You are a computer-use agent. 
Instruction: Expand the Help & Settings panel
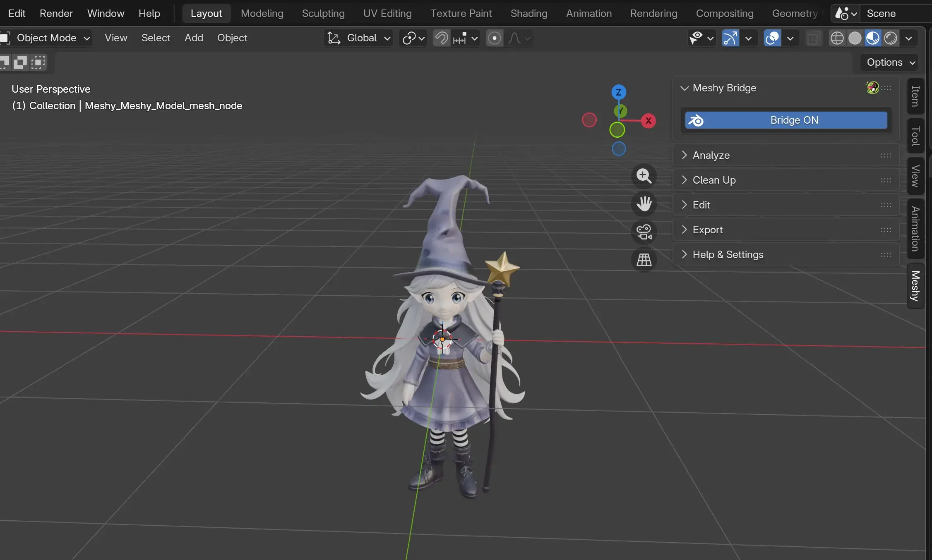pyautogui.click(x=786, y=255)
